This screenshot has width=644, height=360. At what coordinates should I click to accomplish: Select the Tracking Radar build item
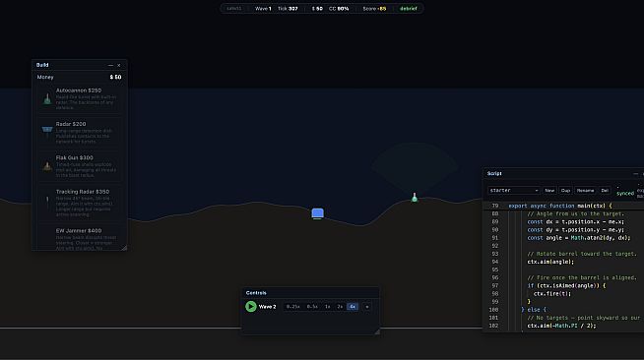point(79,203)
